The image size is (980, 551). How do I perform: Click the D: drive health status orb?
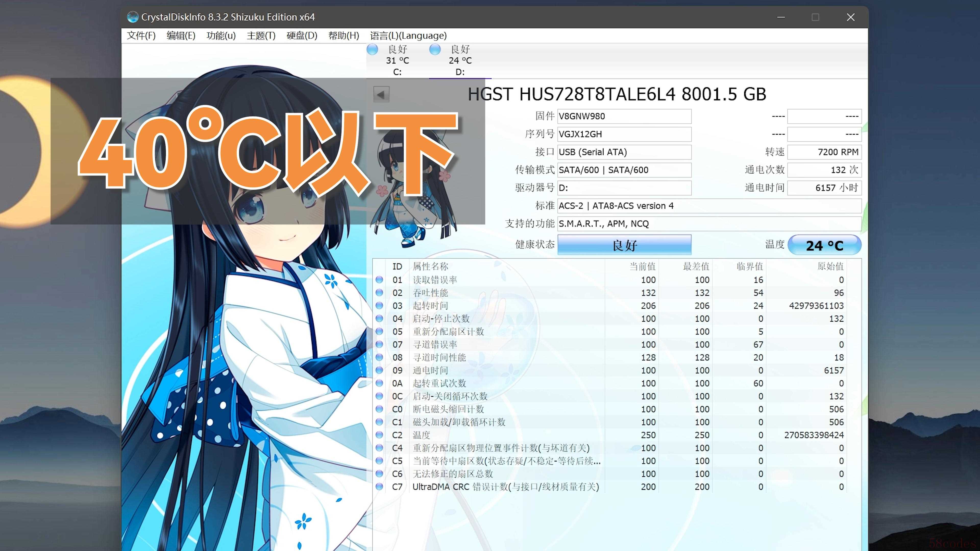[x=435, y=49]
